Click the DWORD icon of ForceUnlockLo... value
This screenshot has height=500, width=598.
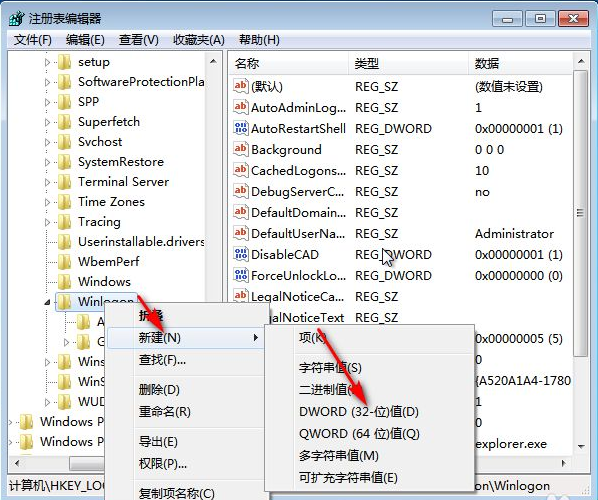[241, 275]
